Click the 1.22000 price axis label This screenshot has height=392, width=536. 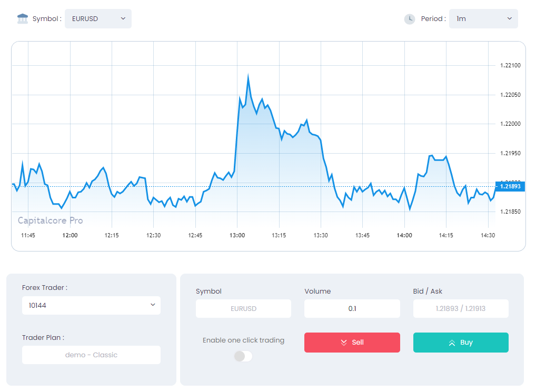point(510,124)
